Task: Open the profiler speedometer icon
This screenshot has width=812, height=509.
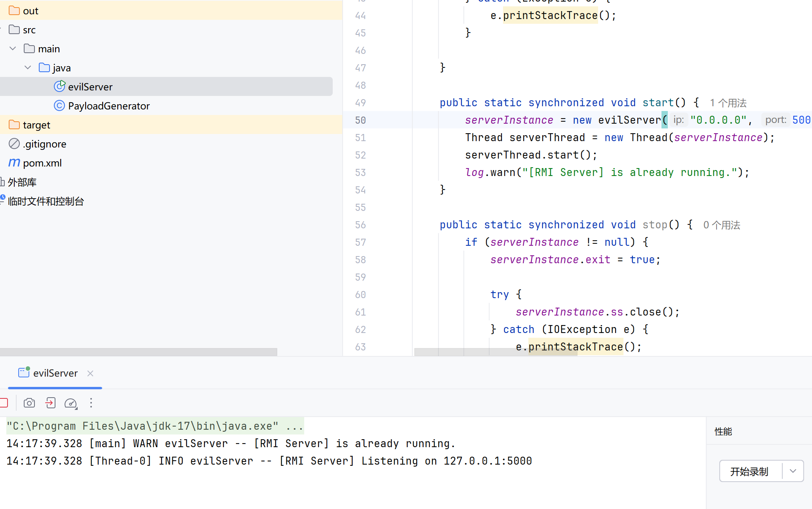Action: coord(71,403)
